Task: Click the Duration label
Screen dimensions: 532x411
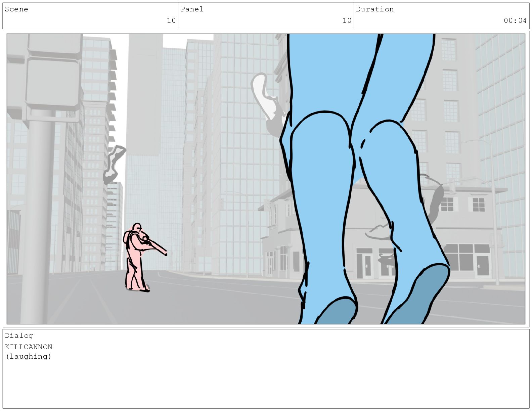Action: click(375, 9)
